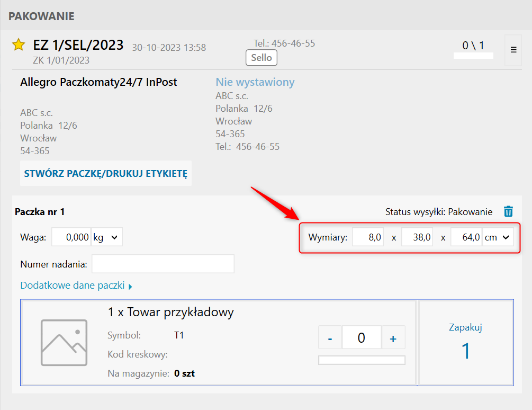
Task: Click the Numer nadania input field
Action: coord(163,264)
